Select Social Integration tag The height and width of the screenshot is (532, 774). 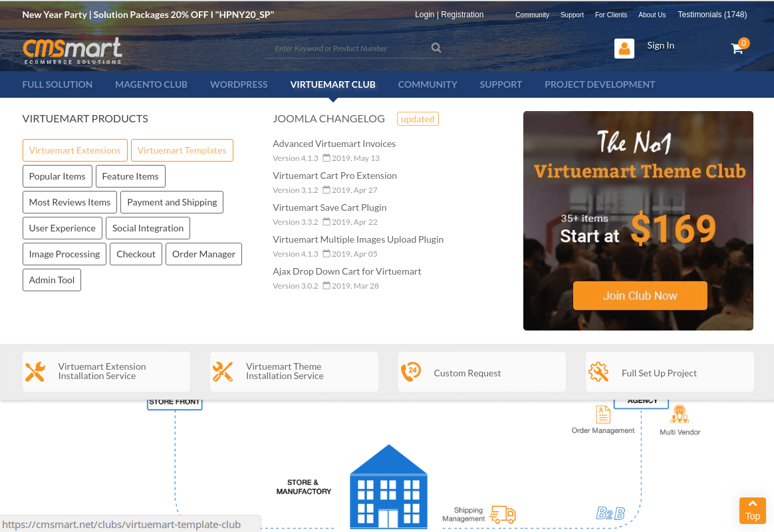tap(148, 228)
